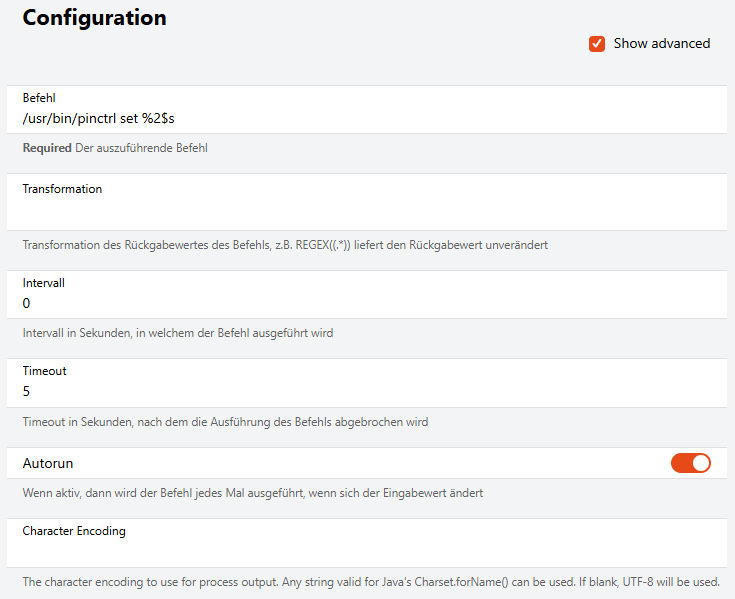Click the Charset.forName() encoding help text

pos(370,582)
